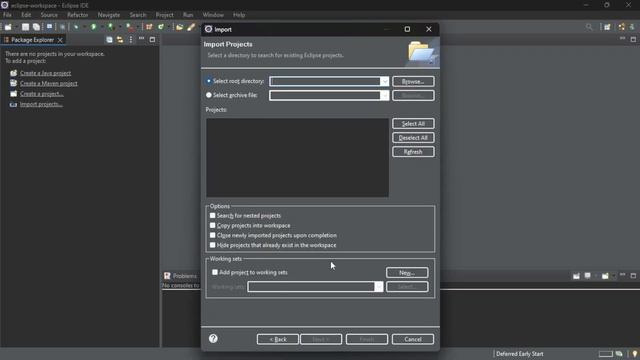Maximize the Package Explorer view
Image resolution: width=640 pixels, height=360 pixels.
click(152, 40)
